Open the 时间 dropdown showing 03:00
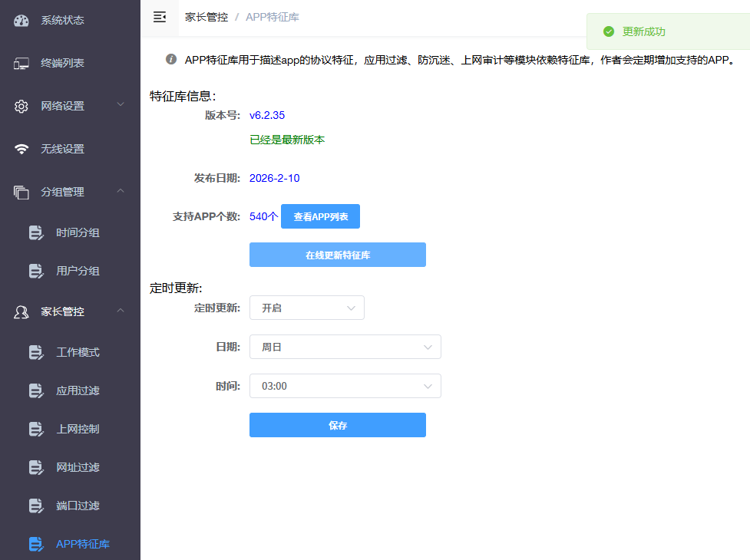Screen dimensions: 750x560 (345, 386)
